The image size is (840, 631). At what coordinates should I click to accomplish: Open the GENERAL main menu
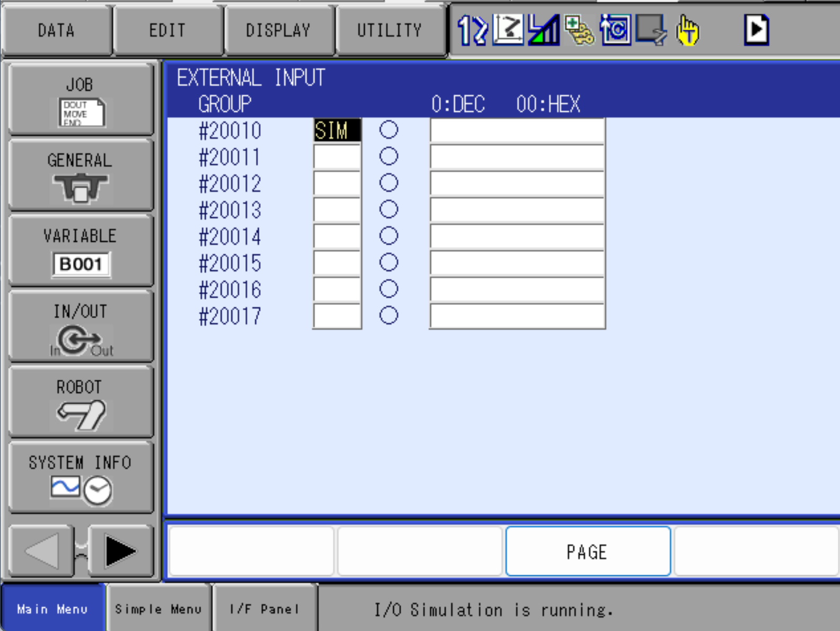click(x=81, y=175)
